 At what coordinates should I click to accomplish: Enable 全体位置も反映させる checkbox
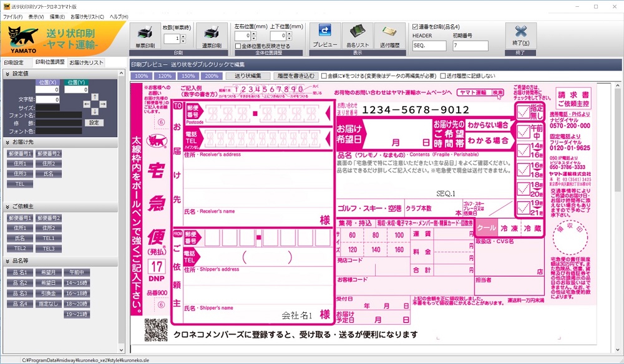point(238,46)
